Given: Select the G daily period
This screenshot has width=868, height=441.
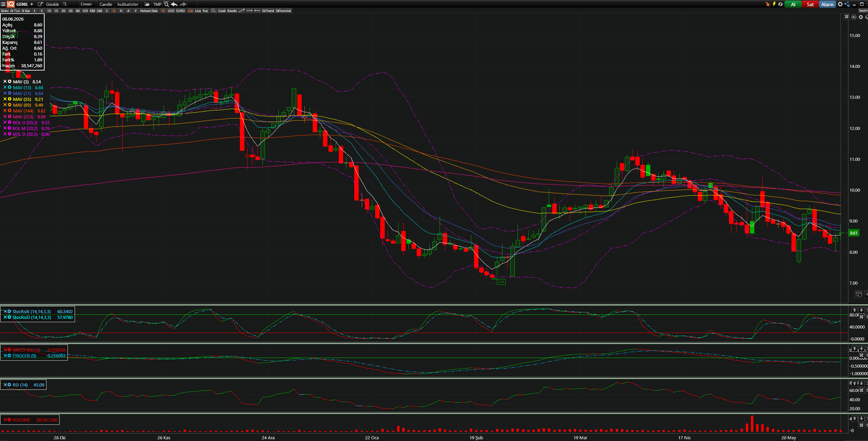Looking at the screenshot, I should pos(114,11).
